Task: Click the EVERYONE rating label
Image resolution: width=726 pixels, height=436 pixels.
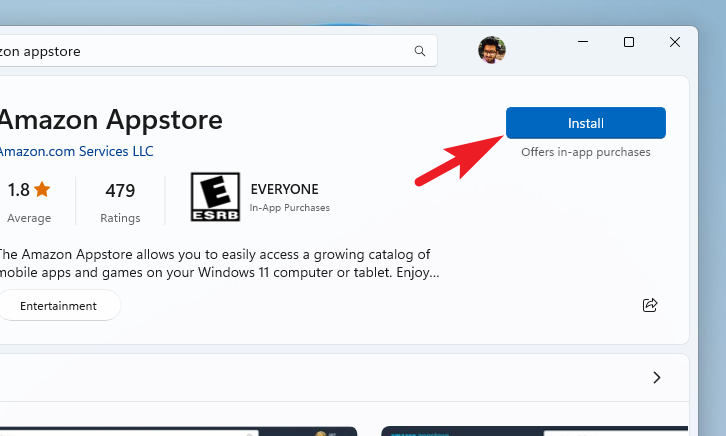Action: pyautogui.click(x=284, y=189)
